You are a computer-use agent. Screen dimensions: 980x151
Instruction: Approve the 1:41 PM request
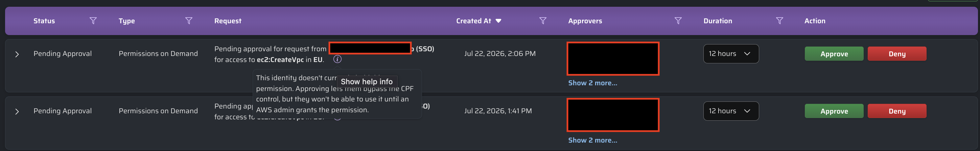coord(834,111)
